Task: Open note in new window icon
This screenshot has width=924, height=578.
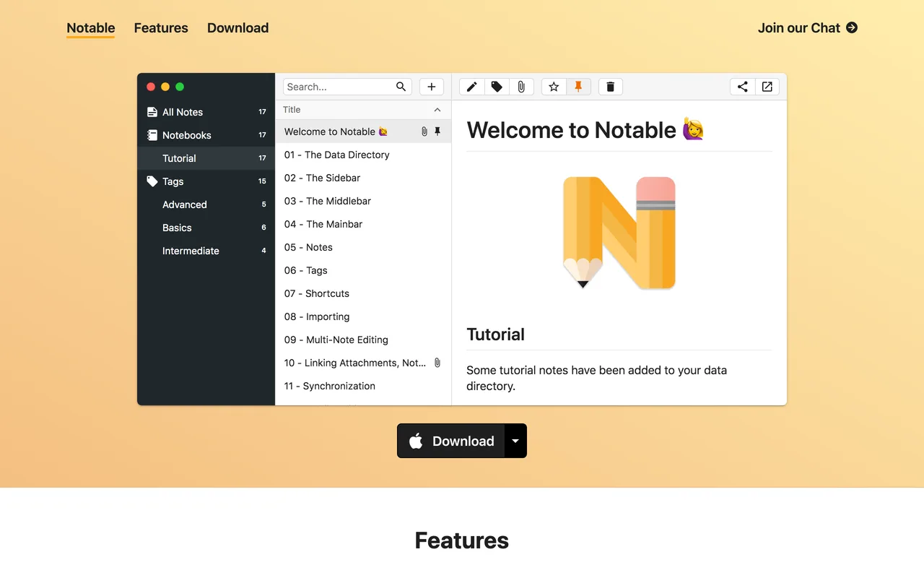Action: [767, 87]
